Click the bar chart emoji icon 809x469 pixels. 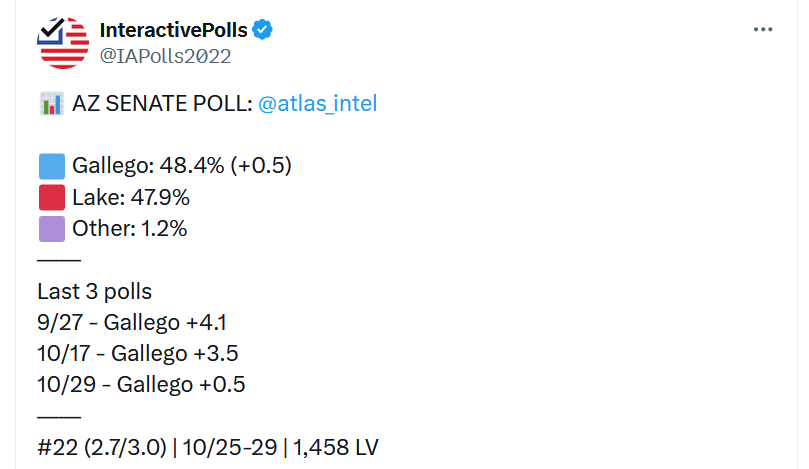51,104
